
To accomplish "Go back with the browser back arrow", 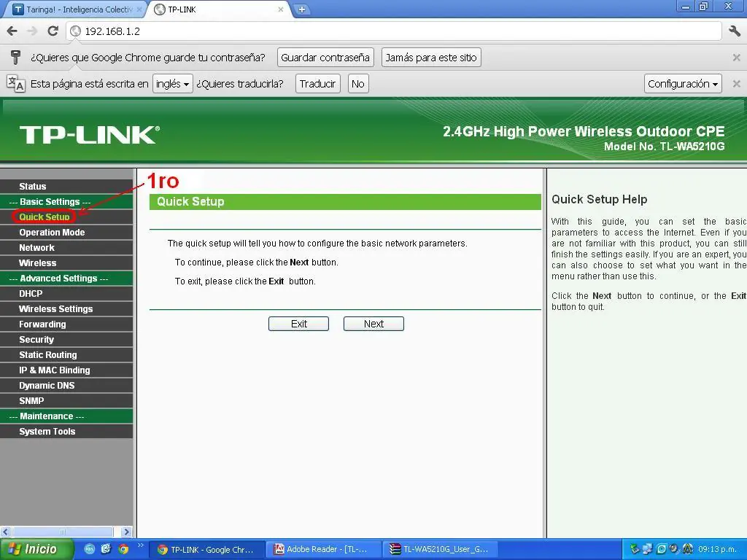I will 12,31.
